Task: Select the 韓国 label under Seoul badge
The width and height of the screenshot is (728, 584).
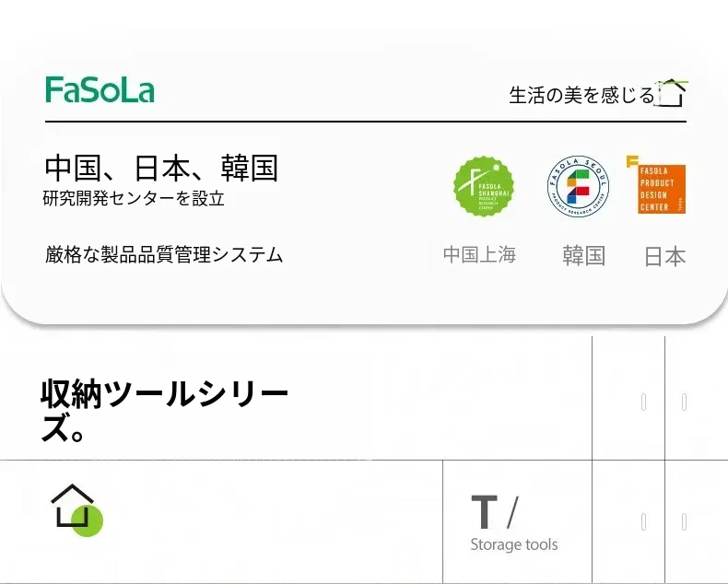Action: click(583, 256)
